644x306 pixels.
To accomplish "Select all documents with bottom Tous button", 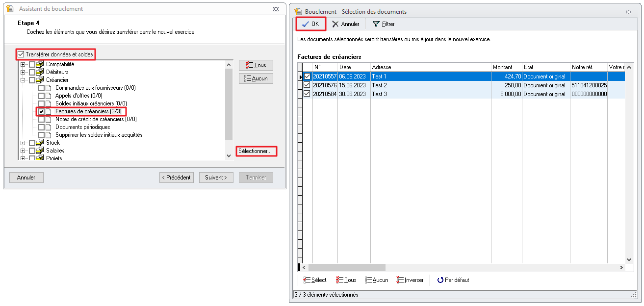I will tap(346, 280).
